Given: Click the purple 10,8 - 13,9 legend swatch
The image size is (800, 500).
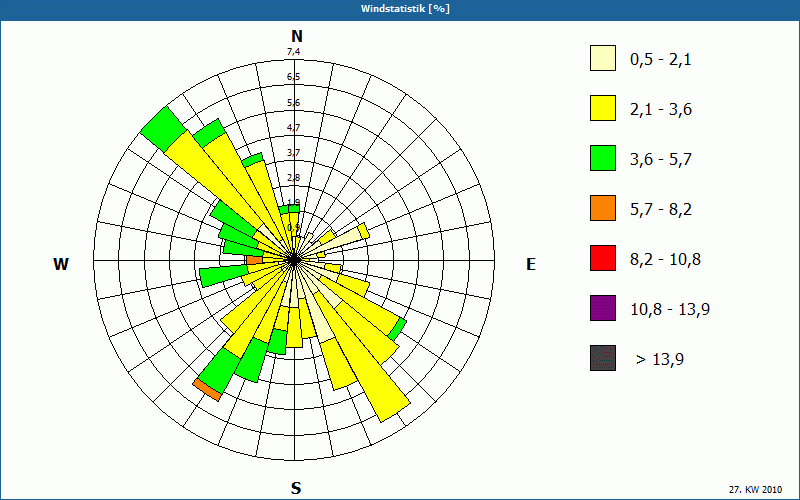Looking at the screenshot, I should 603,308.
